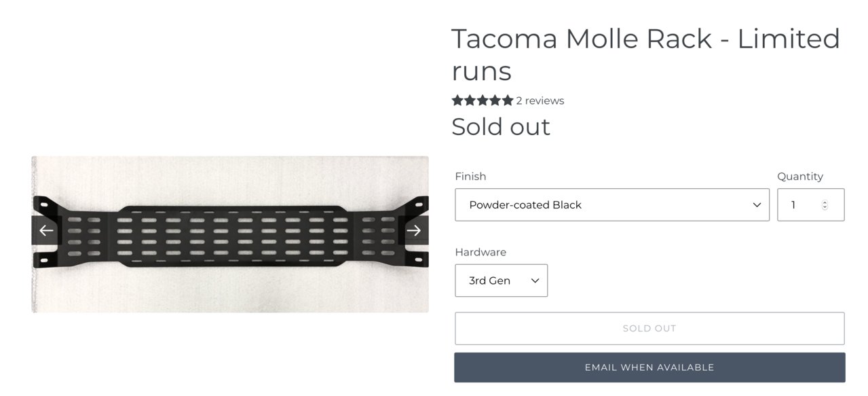Open the Powder-coated Black finish selector
The image size is (868, 396).
coord(611,204)
